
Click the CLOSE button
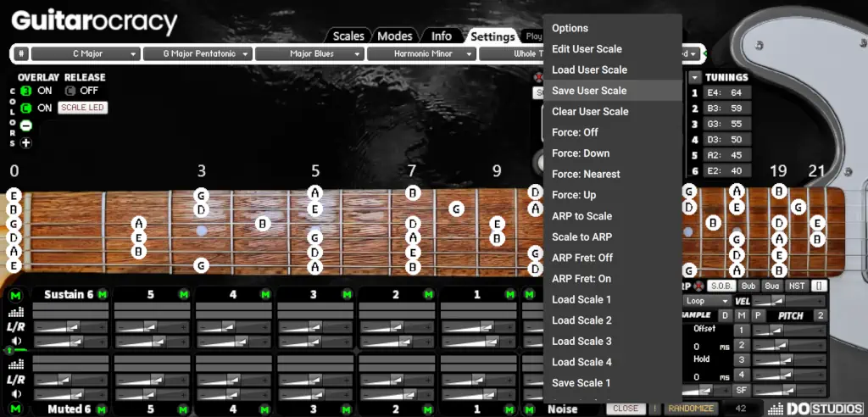626,409
